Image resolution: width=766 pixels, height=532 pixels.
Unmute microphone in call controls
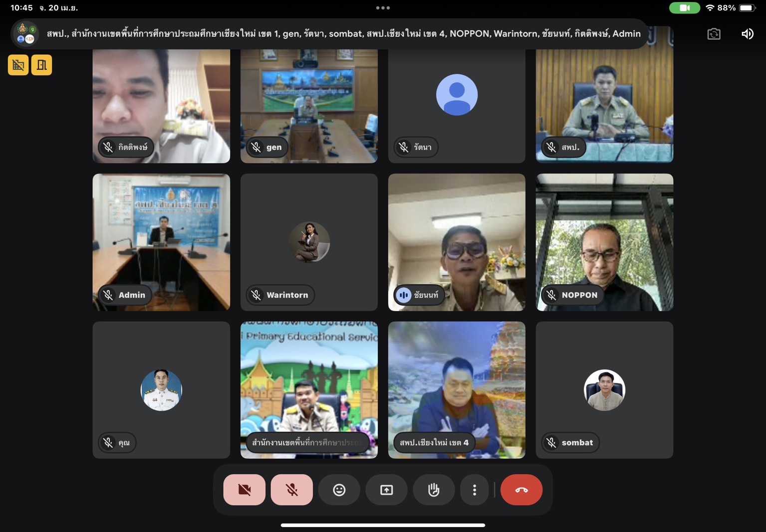tap(291, 490)
